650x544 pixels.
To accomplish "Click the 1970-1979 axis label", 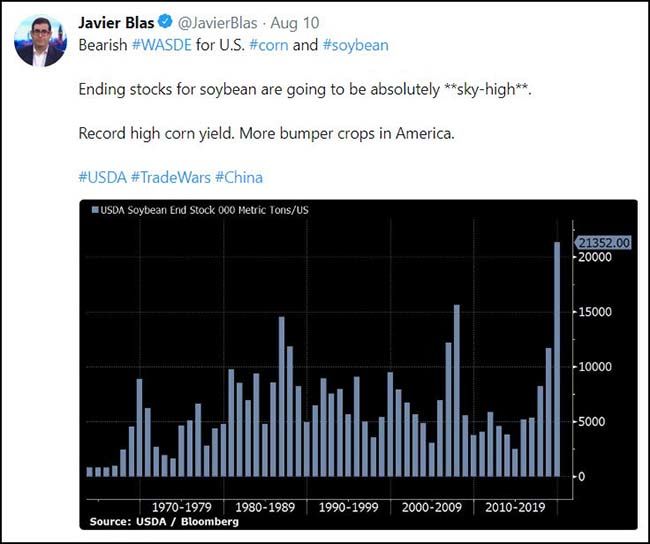I will (180, 507).
